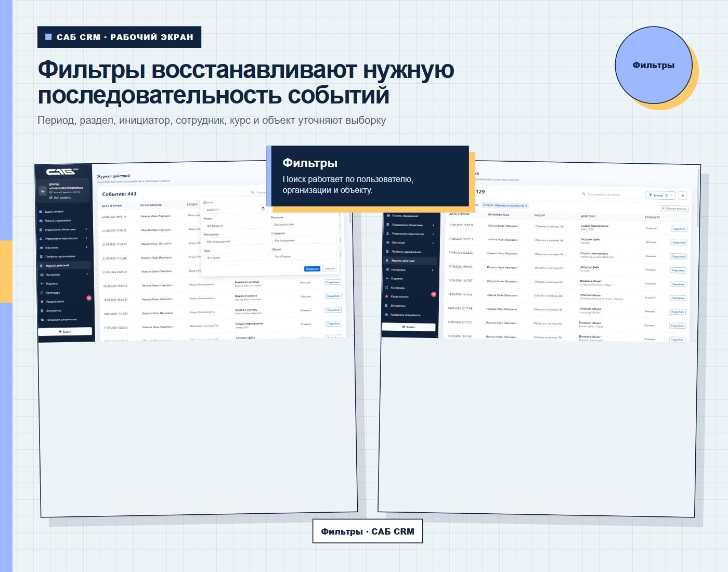This screenshot has width=728, height=572.
Task: Click Выйти button in left screenshot
Action: coord(66,331)
